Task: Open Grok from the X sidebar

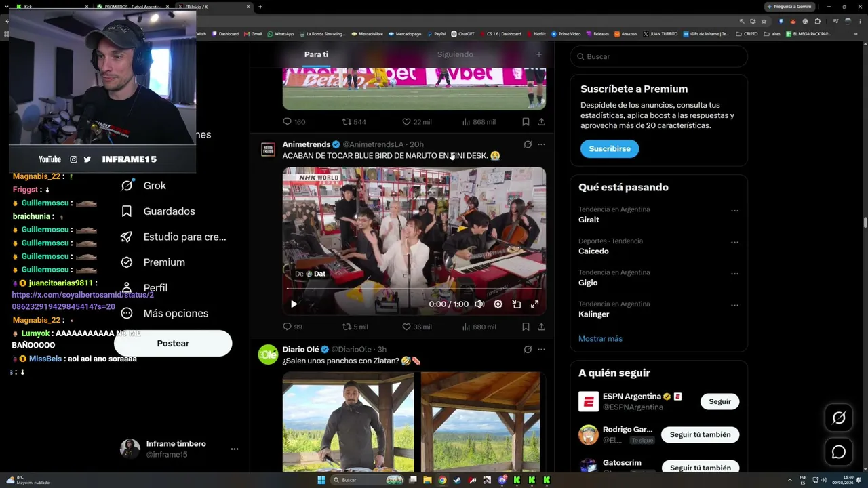Action: [143, 186]
